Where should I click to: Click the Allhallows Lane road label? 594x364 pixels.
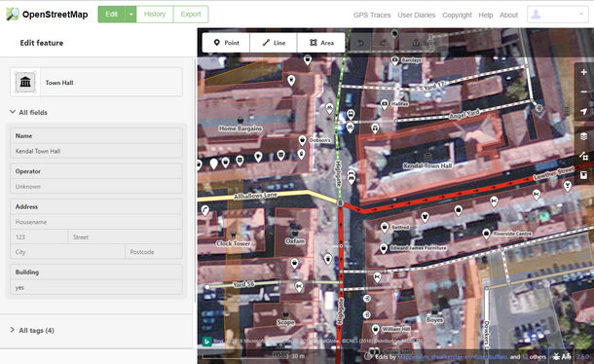255,196
